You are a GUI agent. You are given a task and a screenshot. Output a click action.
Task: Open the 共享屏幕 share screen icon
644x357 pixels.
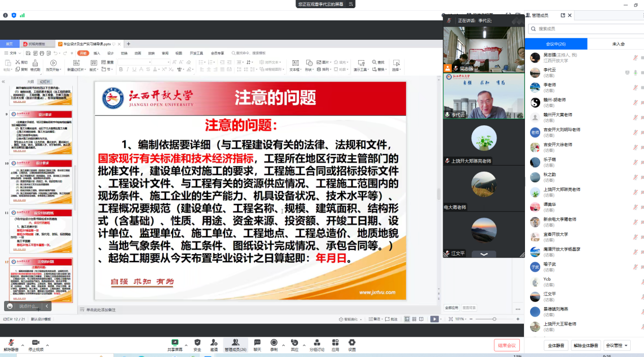point(175,343)
